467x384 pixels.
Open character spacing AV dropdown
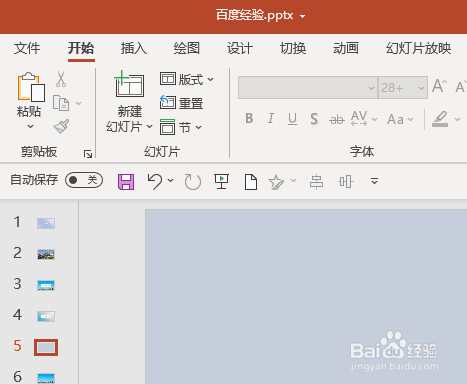pos(364,119)
